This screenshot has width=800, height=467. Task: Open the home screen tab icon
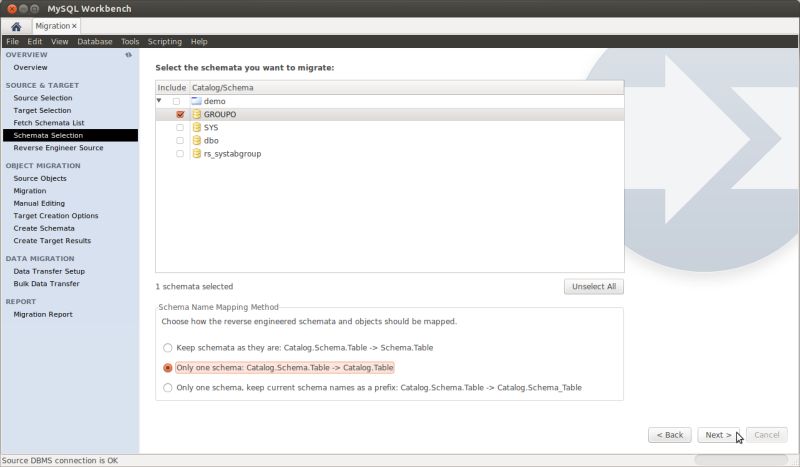coord(16,27)
